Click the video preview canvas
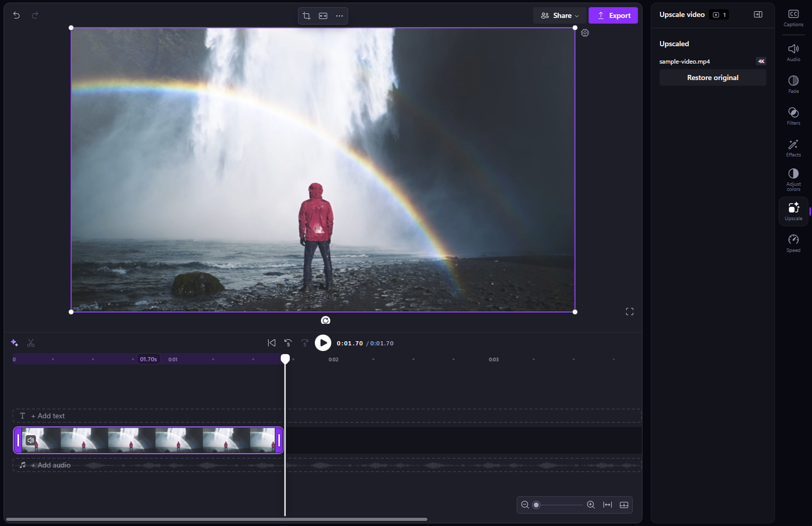Viewport: 812px width, 526px height. [323, 170]
